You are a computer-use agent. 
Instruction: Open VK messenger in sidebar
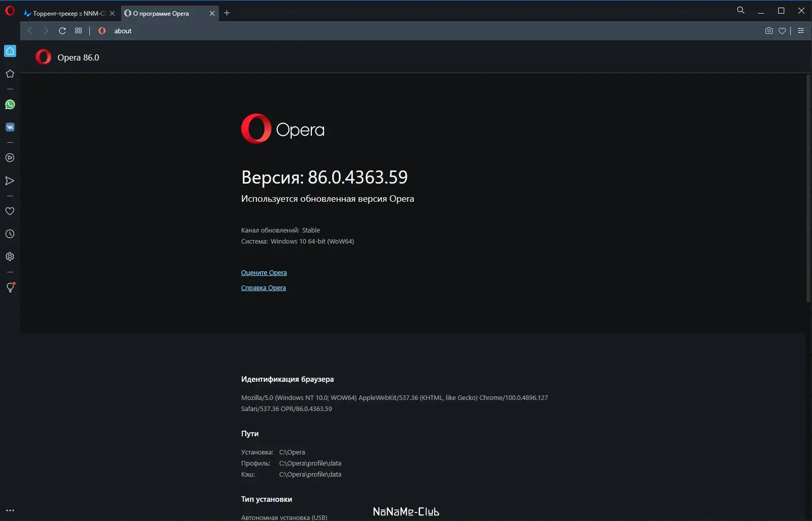(x=10, y=127)
